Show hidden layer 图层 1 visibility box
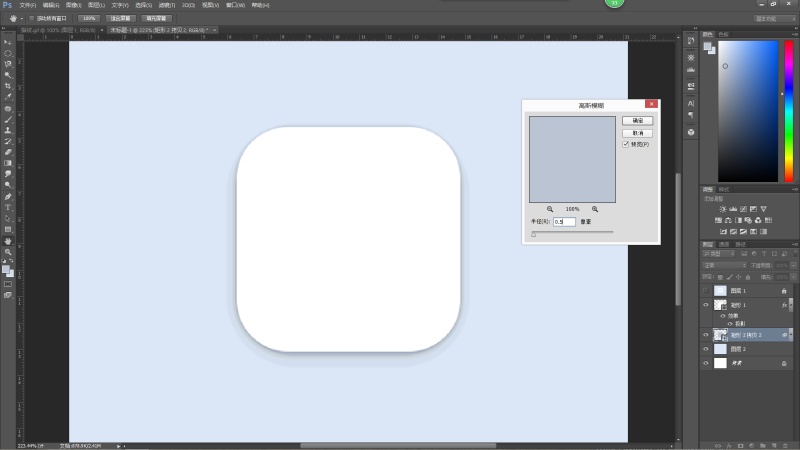This screenshot has width=800, height=450. click(x=706, y=291)
